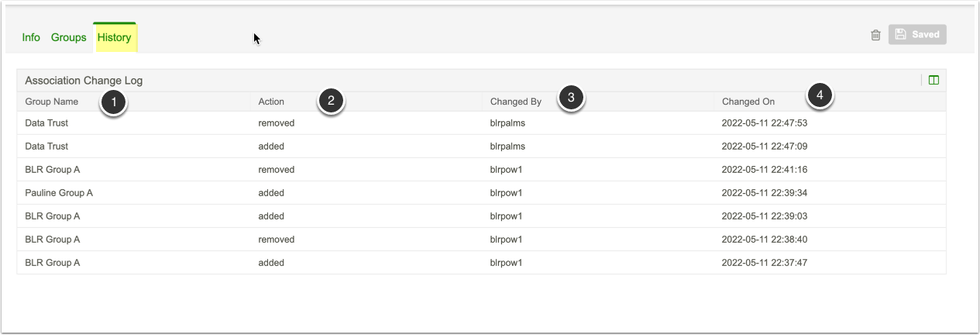
Task: Click timestamp 2022-05-11 22:41:16
Action: 765,169
